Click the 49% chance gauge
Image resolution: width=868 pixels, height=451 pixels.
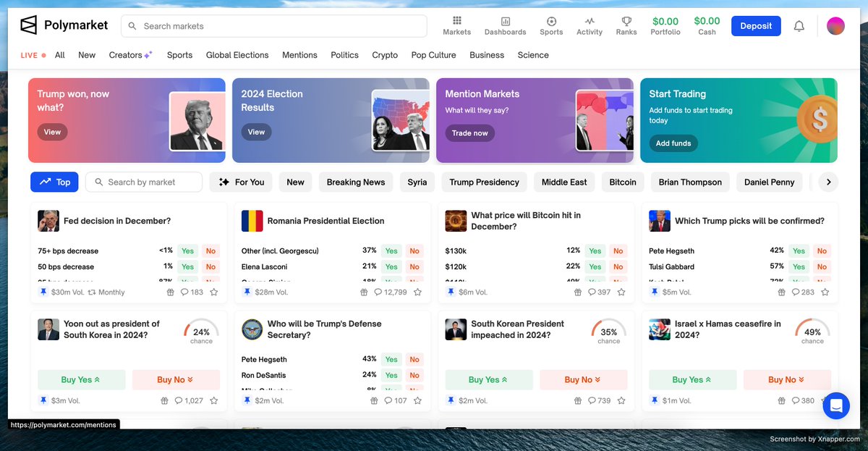[x=812, y=332]
